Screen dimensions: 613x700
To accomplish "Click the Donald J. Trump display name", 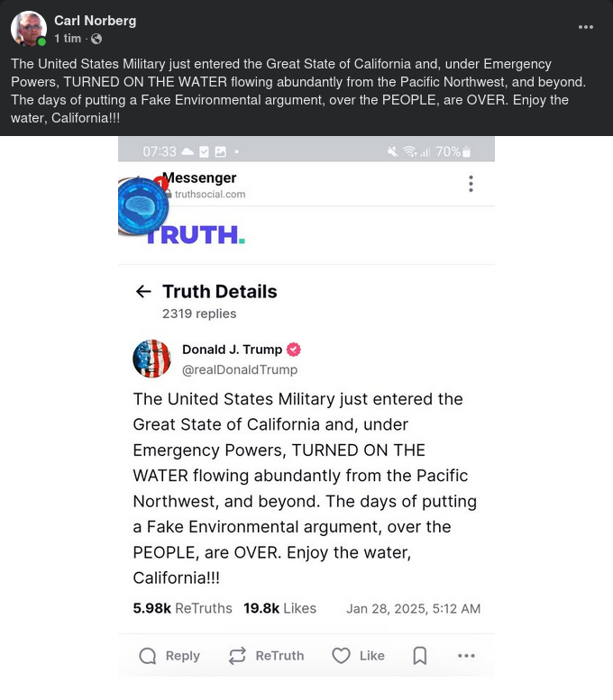I will pos(232,350).
